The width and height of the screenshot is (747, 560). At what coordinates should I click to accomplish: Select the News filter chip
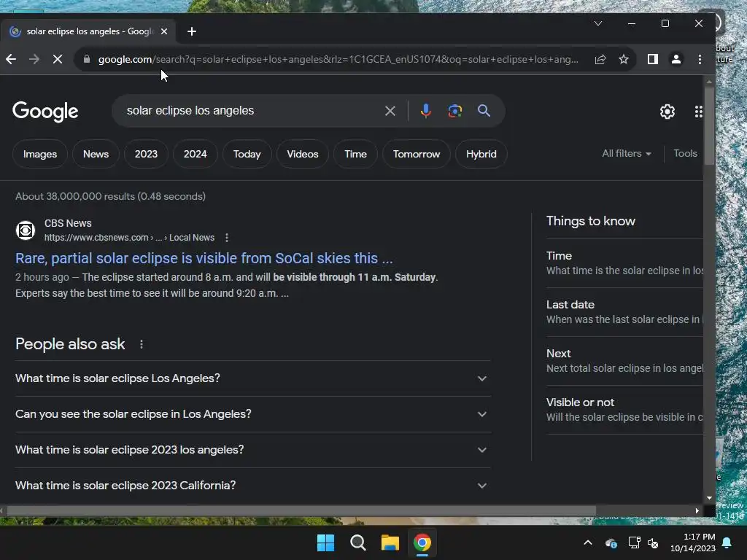click(x=96, y=155)
